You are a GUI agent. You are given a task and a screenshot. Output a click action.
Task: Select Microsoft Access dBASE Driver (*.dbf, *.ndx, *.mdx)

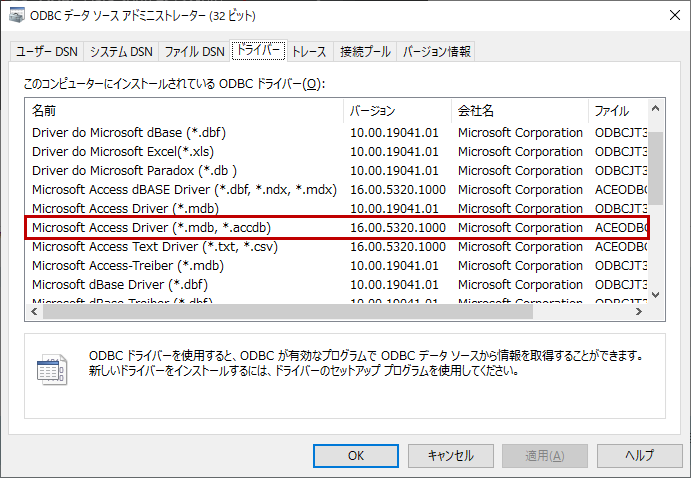[x=337, y=189]
